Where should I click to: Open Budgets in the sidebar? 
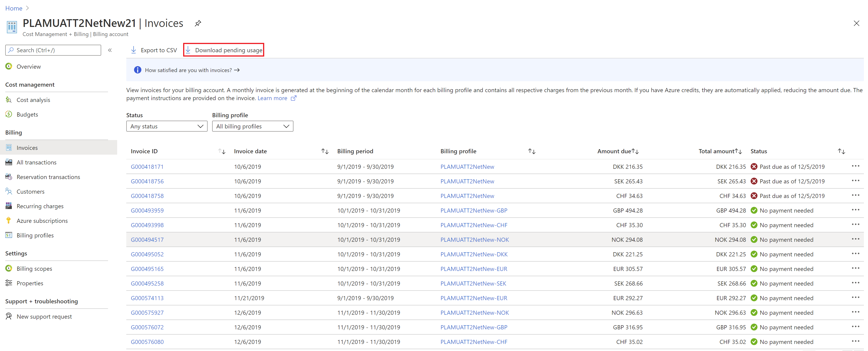pos(27,114)
